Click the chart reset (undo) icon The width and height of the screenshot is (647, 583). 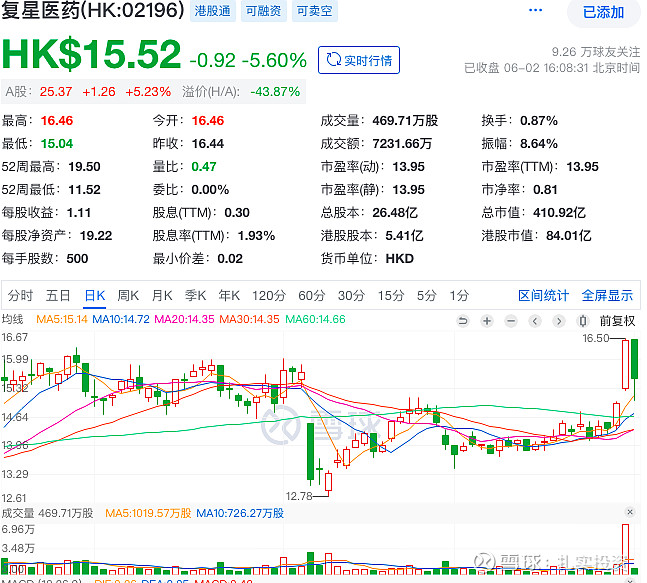coord(462,321)
